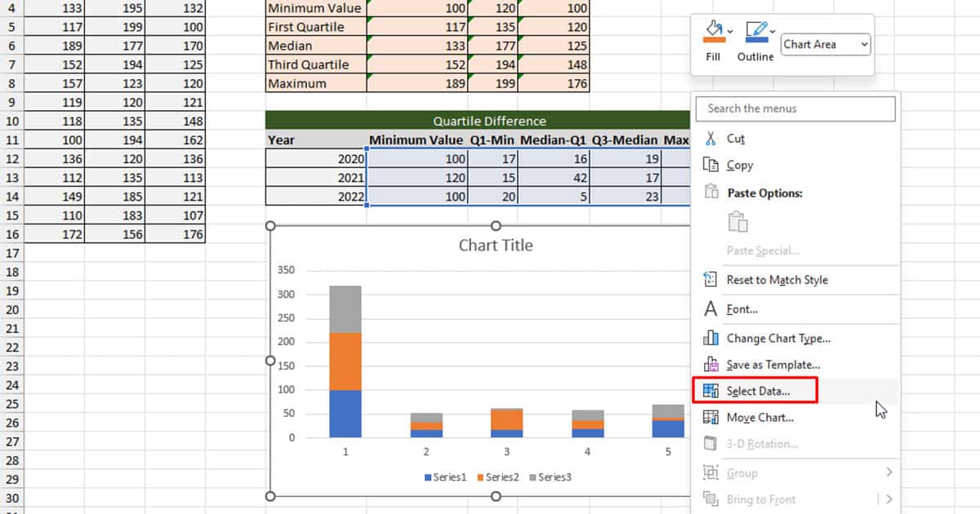The width and height of the screenshot is (980, 514).
Task: Click the Copy icon in the menu
Action: (x=712, y=165)
